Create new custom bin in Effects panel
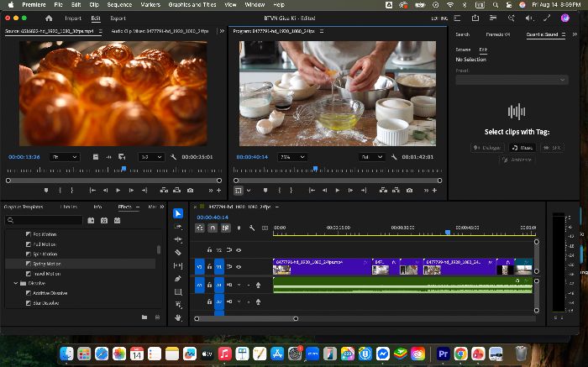 [x=144, y=317]
